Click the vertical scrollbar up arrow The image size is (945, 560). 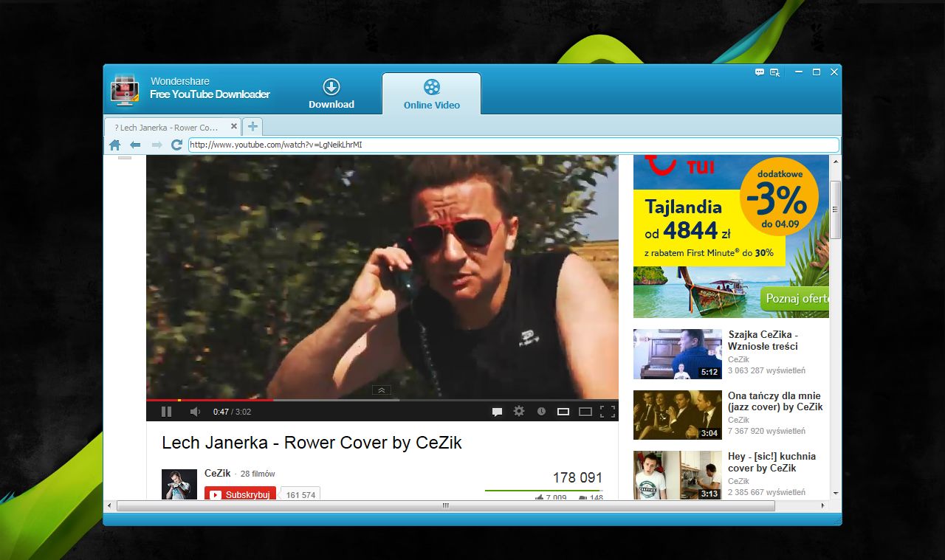[x=836, y=161]
